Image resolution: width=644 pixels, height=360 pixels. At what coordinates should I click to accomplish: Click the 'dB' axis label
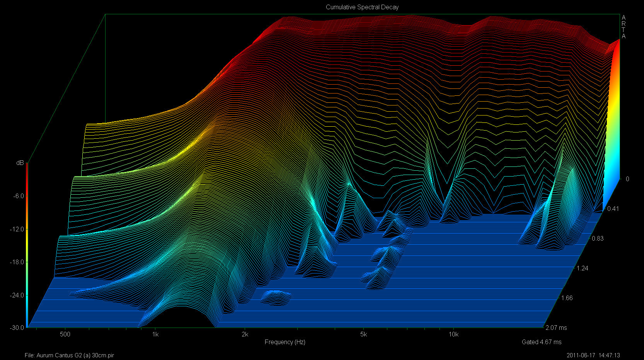pos(20,163)
